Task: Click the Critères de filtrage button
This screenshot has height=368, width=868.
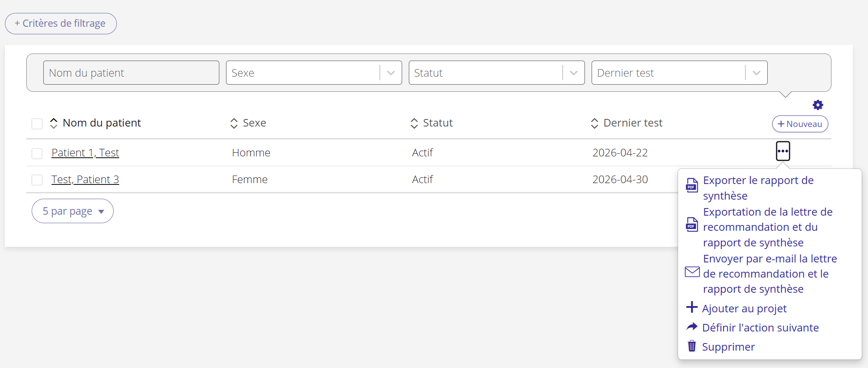Action: [61, 24]
